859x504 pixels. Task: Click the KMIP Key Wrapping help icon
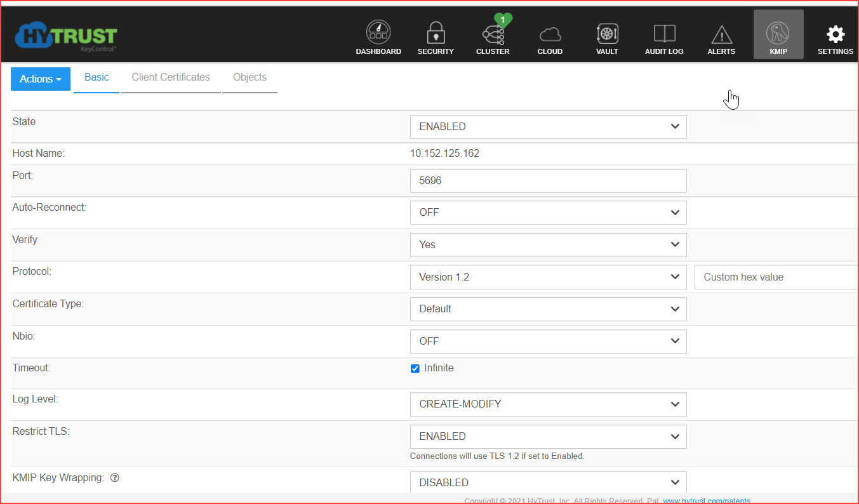tap(115, 477)
